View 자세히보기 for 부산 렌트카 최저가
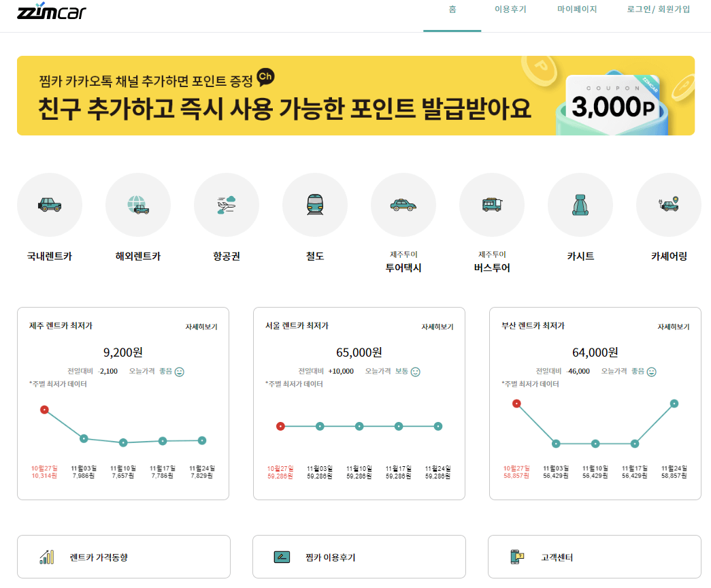The width and height of the screenshot is (711, 588). (x=674, y=327)
